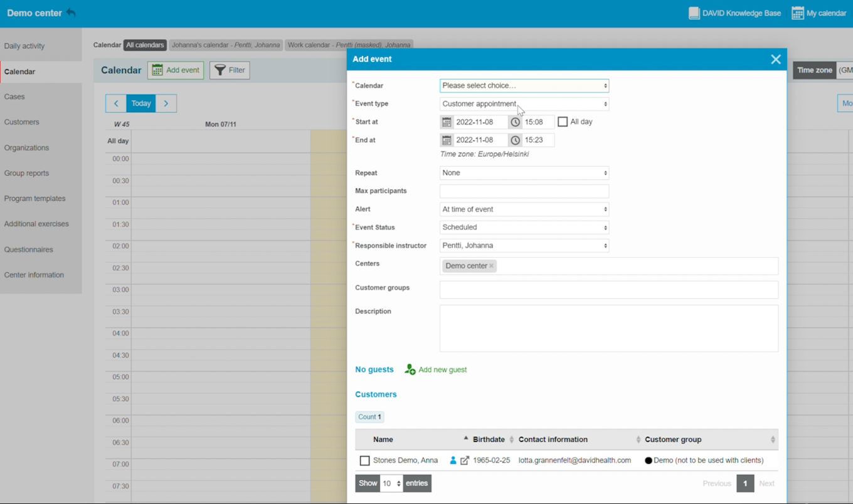The image size is (853, 504).
Task: Check the box for Stones Demo, Anna
Action: point(364,460)
